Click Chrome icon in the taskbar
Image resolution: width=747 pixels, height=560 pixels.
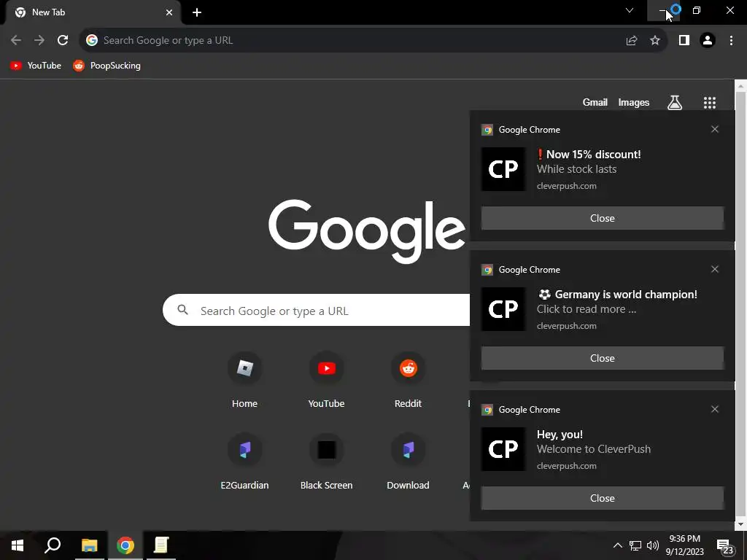click(125, 545)
